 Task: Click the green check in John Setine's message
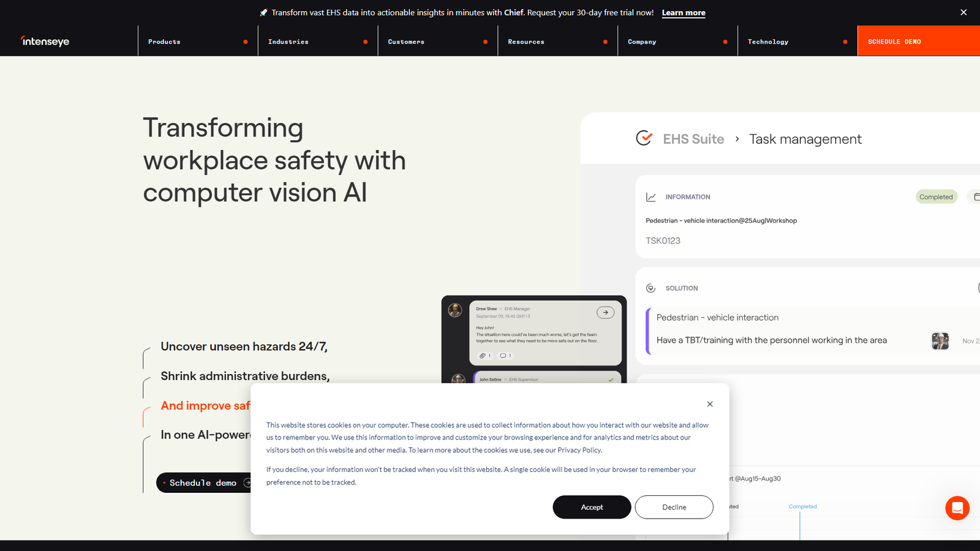click(x=611, y=380)
